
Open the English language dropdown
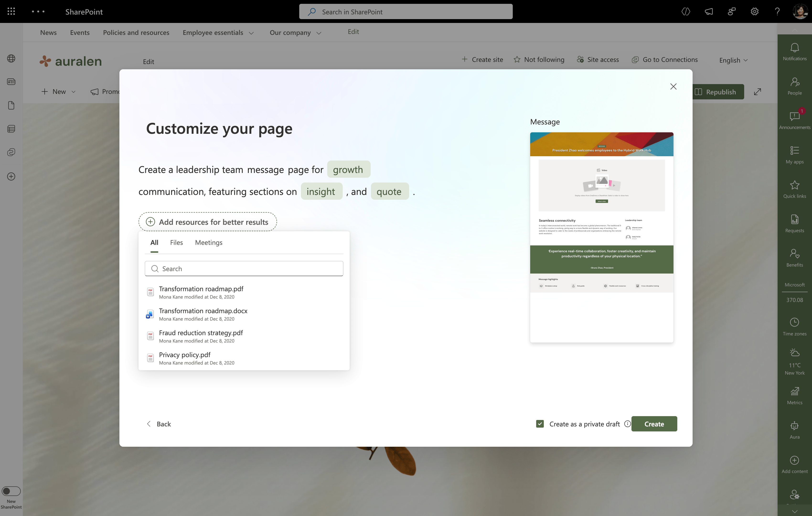[x=733, y=60]
